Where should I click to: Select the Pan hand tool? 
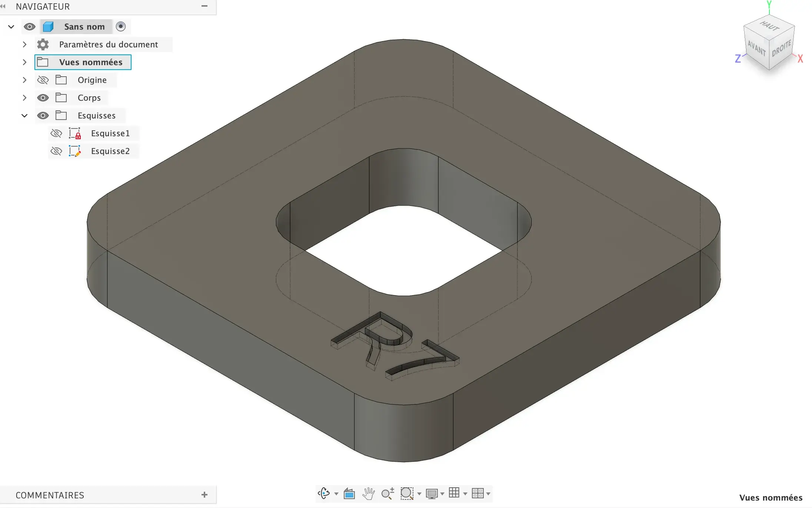(x=369, y=494)
